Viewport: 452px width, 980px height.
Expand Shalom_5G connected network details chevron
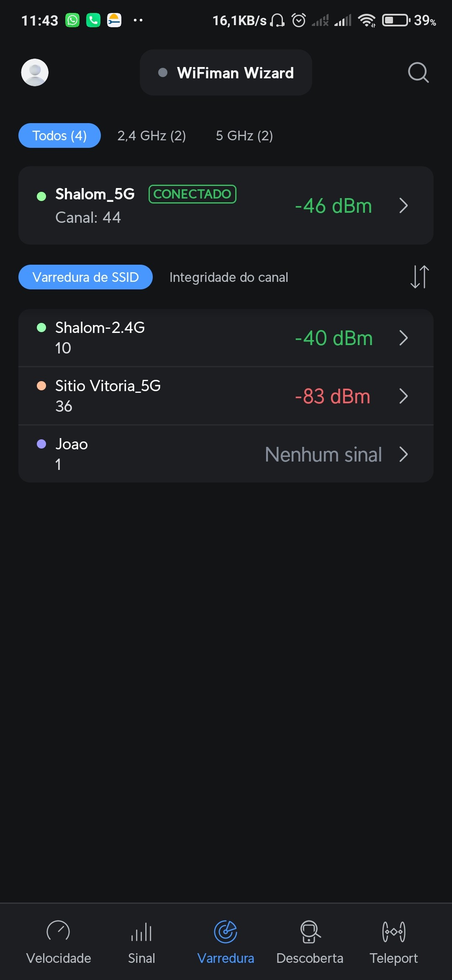coord(403,206)
